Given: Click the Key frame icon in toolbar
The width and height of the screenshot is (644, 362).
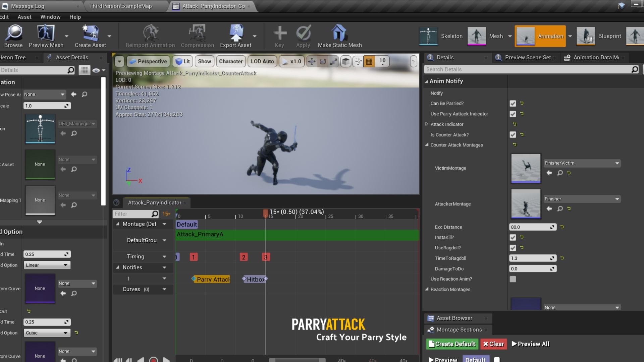Looking at the screenshot, I should coord(279,36).
